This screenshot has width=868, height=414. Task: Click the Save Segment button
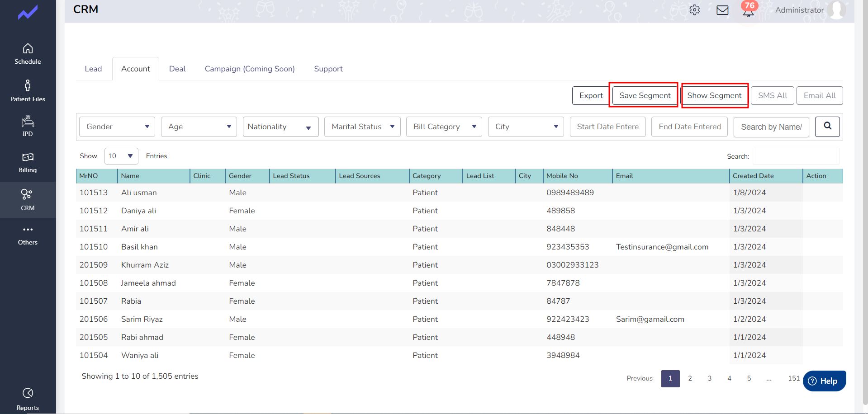645,95
